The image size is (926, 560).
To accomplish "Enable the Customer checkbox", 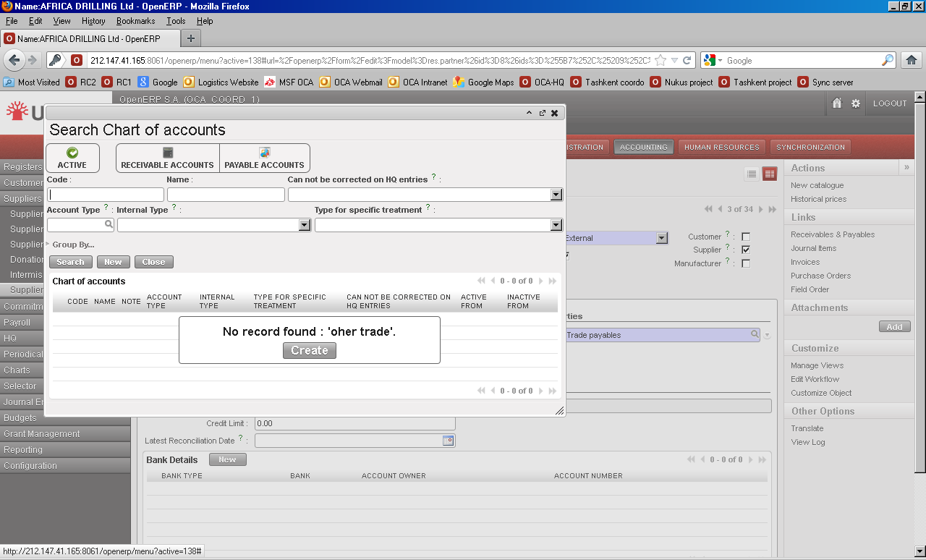I will (x=746, y=237).
